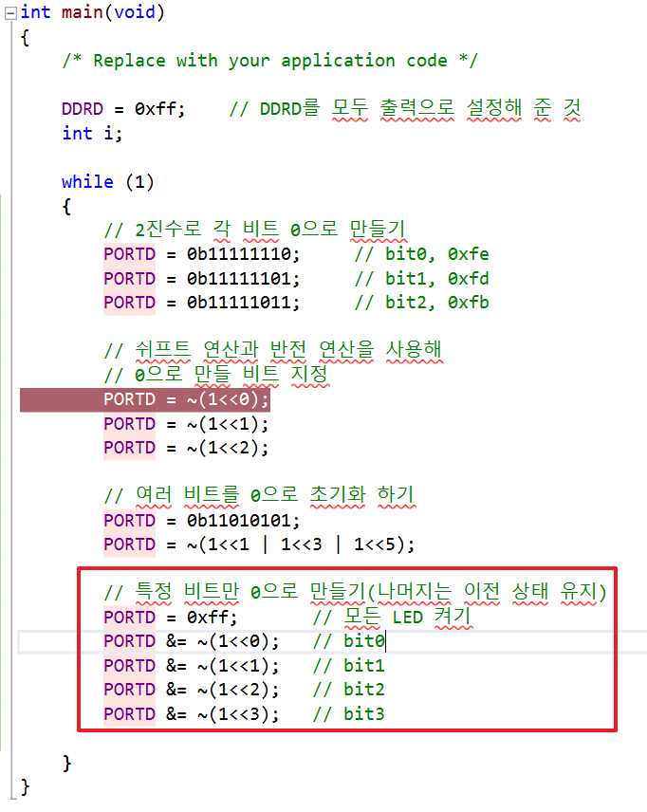The height and width of the screenshot is (812, 647).
Task: Click the '// bit1, 0xfd' comment
Action: (x=421, y=279)
